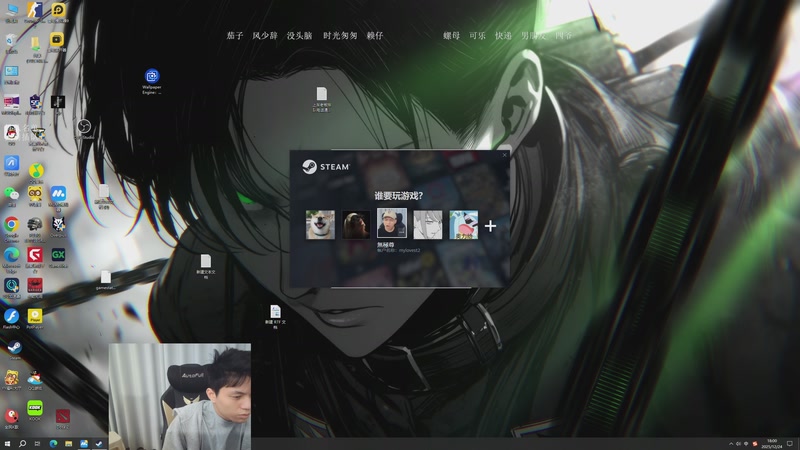This screenshot has width=800, height=450.
Task: Open taskbar Search
Action: [22, 444]
